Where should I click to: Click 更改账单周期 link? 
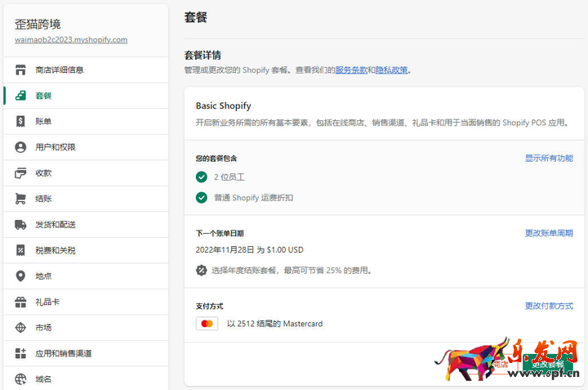pyautogui.click(x=549, y=233)
